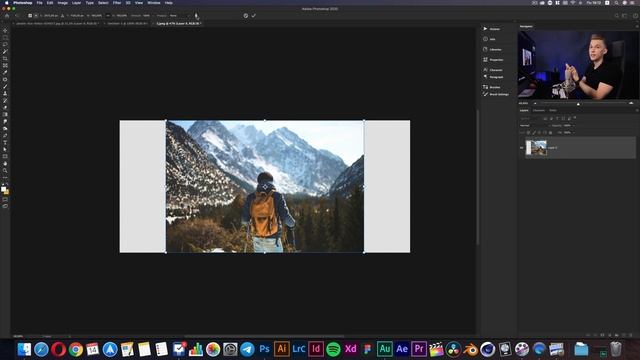
Task: Select the Lasso tool
Action: click(5, 44)
